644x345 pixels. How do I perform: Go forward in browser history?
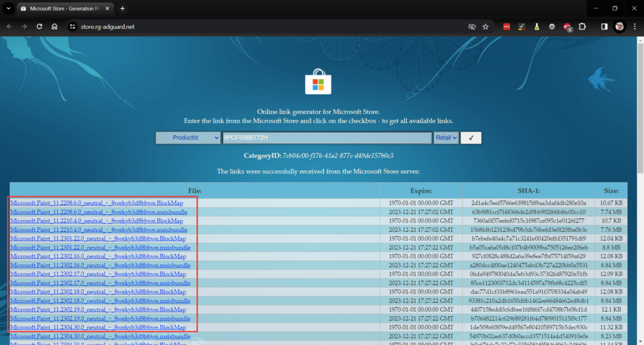pyautogui.click(x=25, y=26)
